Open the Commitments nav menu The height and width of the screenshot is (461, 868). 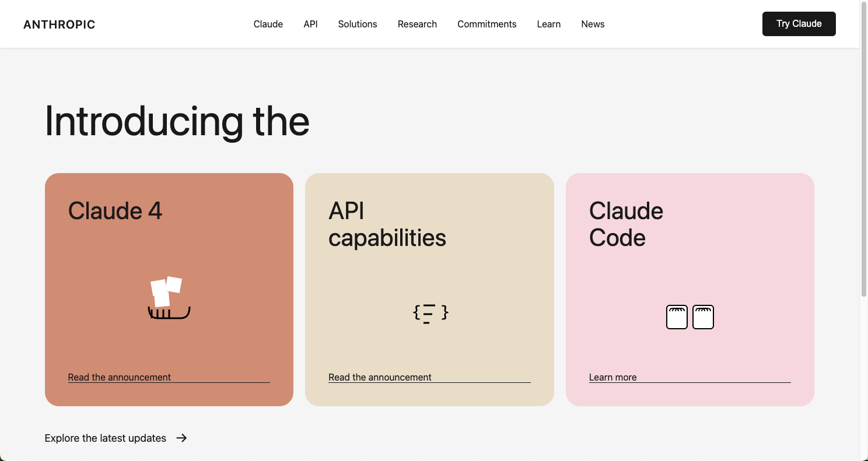[487, 24]
